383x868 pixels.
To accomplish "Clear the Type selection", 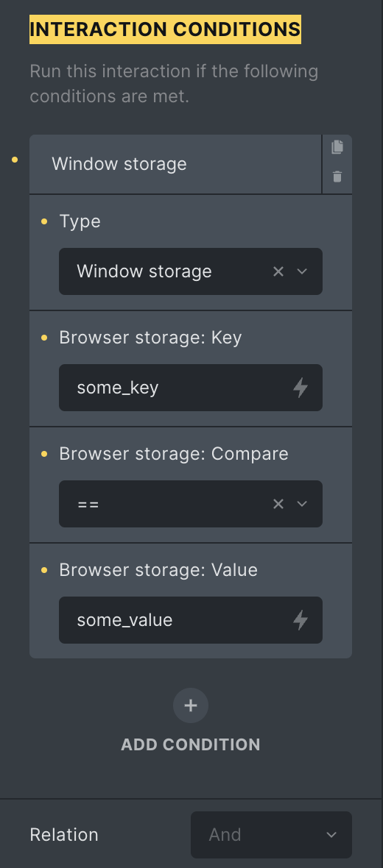I will (278, 271).
